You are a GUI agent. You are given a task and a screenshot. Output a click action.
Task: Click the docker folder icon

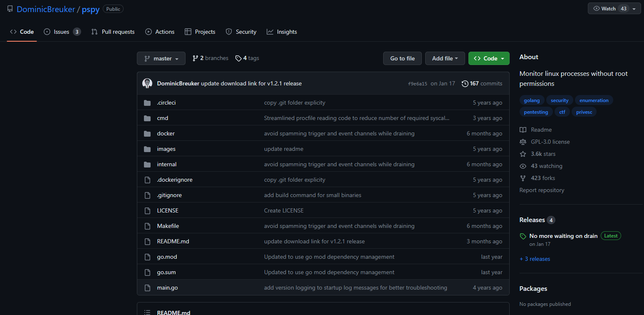(x=147, y=133)
